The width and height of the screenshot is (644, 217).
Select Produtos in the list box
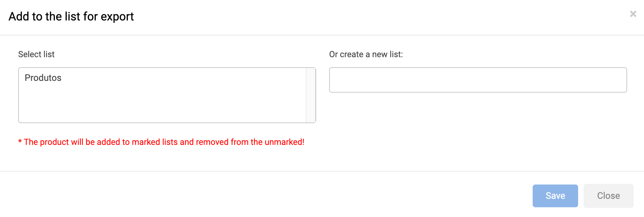pyautogui.click(x=43, y=78)
